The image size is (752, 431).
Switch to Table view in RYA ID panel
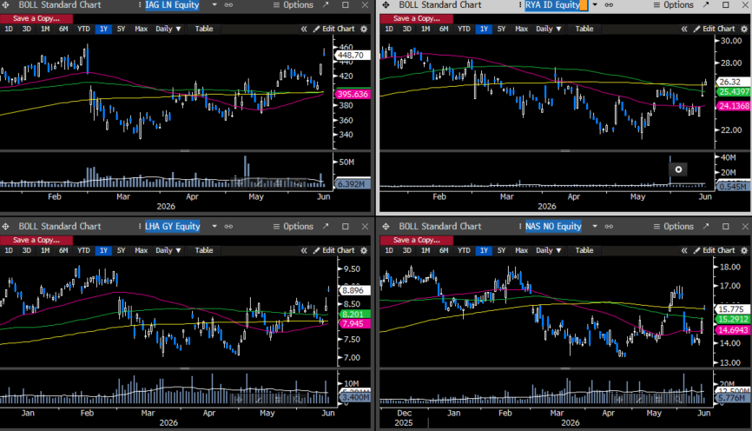pos(584,29)
